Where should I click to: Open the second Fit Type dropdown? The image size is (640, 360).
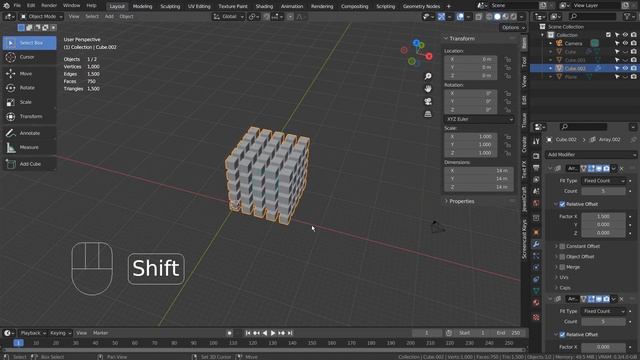click(604, 311)
